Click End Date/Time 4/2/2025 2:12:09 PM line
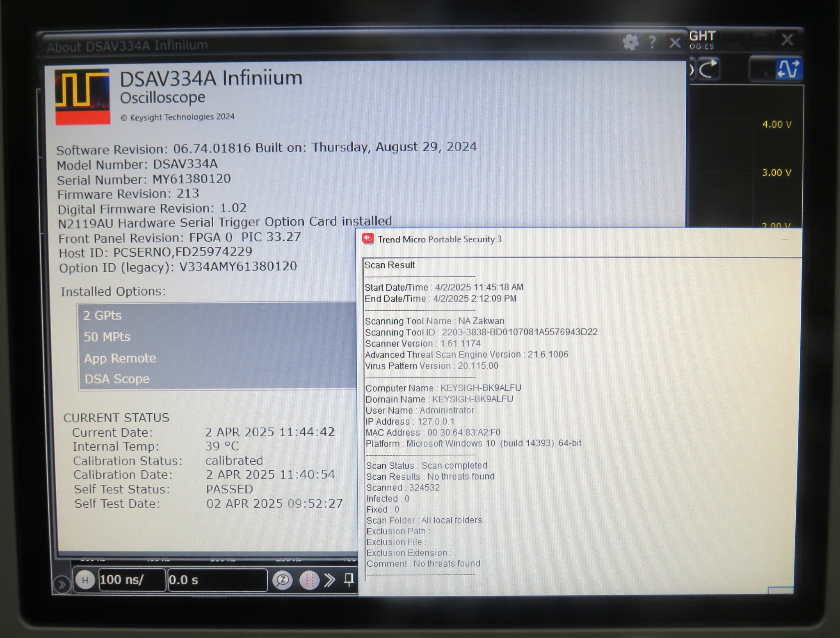Screen dimensions: 840x638 (x=441, y=298)
